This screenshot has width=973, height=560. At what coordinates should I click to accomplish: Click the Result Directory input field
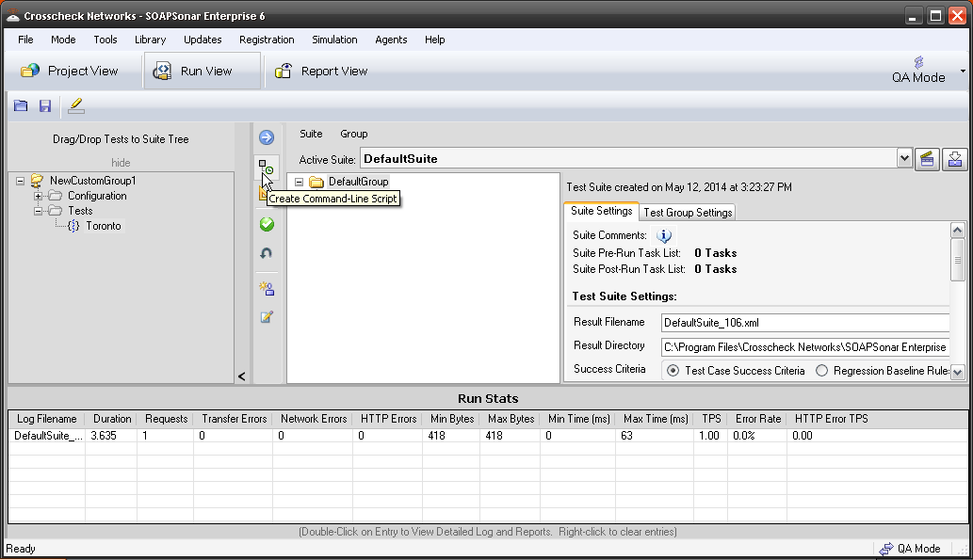pos(804,347)
